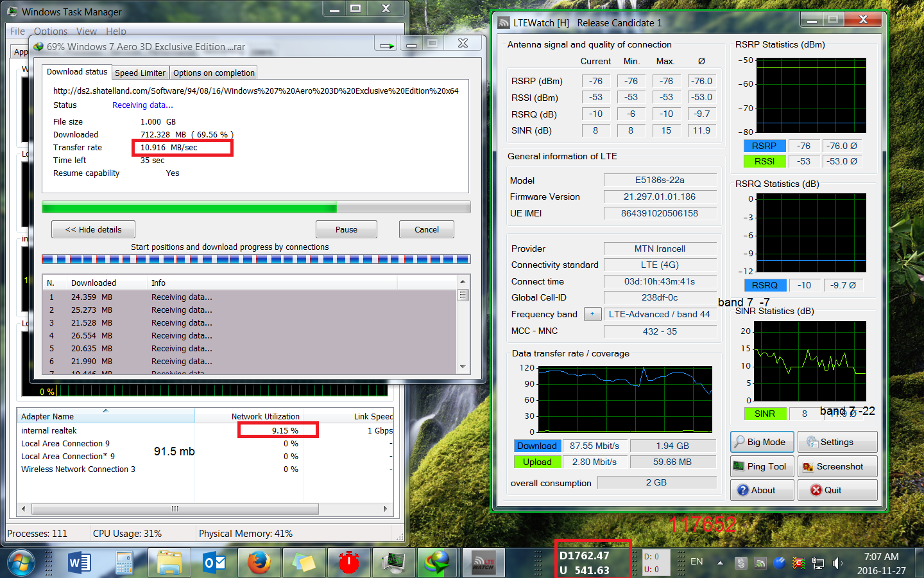Viewport: 924px width, 578px height.
Task: Open LTEWatch Settings
Action: point(837,442)
